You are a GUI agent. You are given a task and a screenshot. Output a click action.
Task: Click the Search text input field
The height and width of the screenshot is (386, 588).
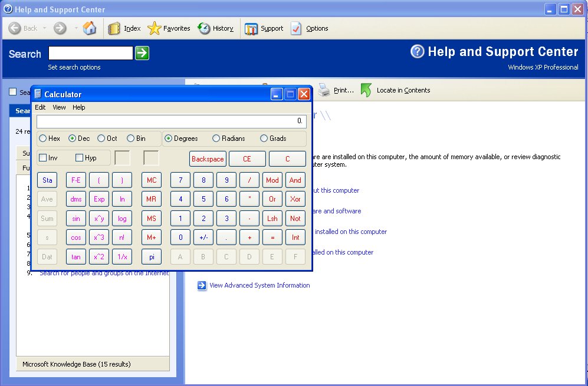point(91,53)
